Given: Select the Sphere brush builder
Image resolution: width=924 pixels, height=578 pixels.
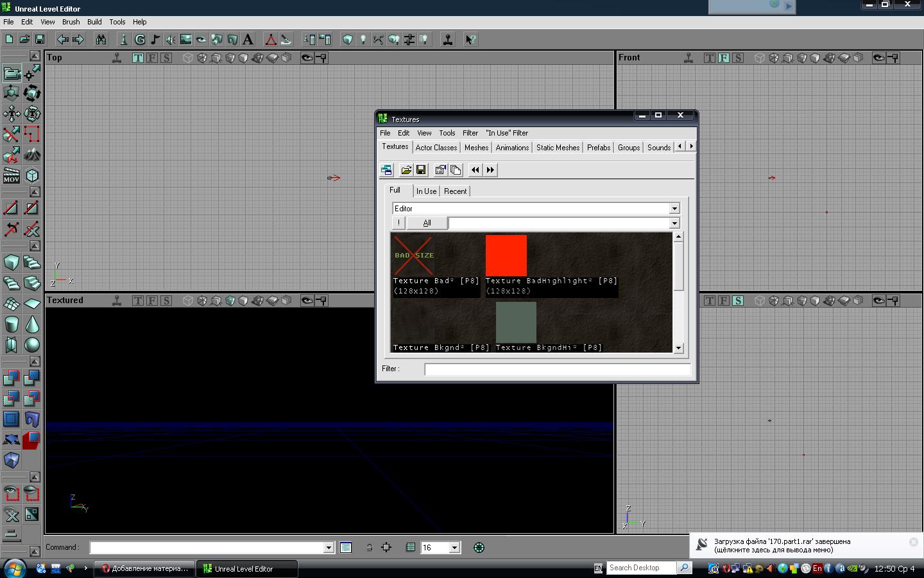Looking at the screenshot, I should tap(32, 345).
